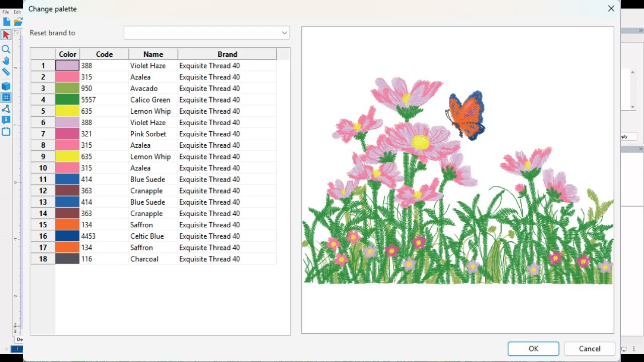Click the blue info speech bubble icon

(x=6, y=120)
